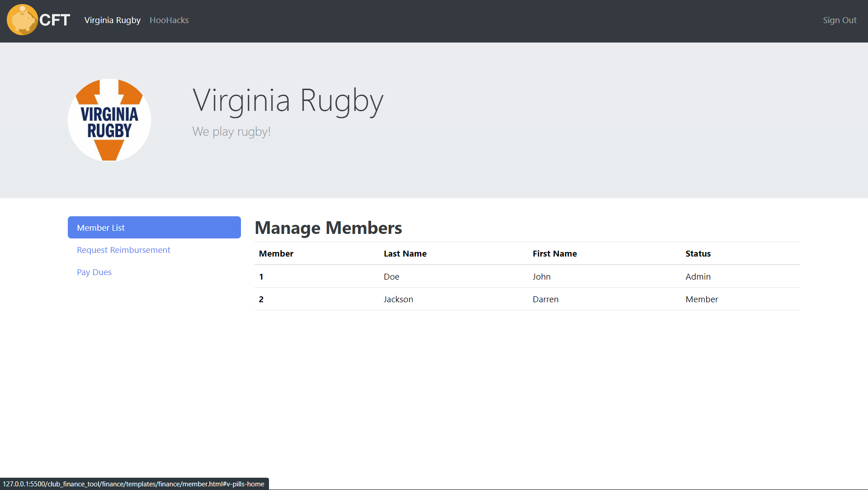
Task: Open the Request Reimbursement tab
Action: [123, 250]
